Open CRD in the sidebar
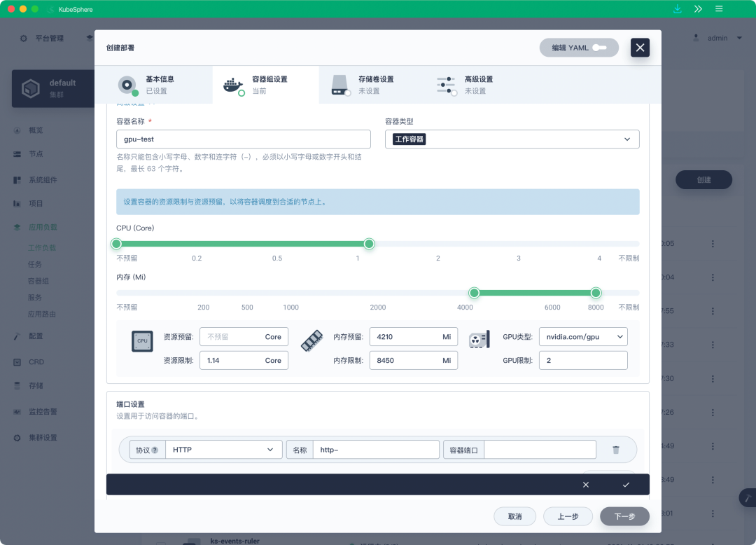This screenshot has height=545, width=756. [29, 361]
